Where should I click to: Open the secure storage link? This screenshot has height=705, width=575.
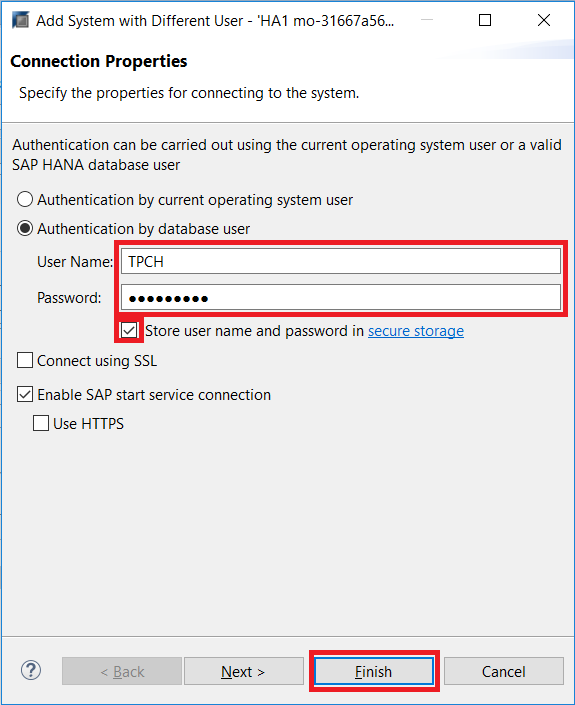416,331
